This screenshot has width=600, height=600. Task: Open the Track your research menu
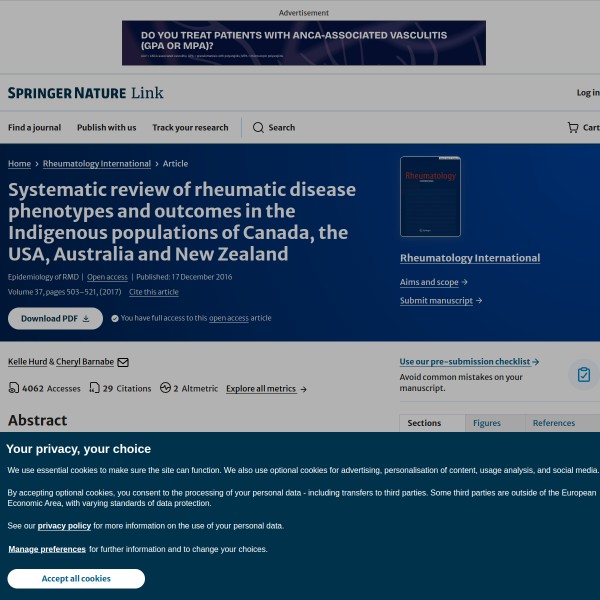point(190,128)
